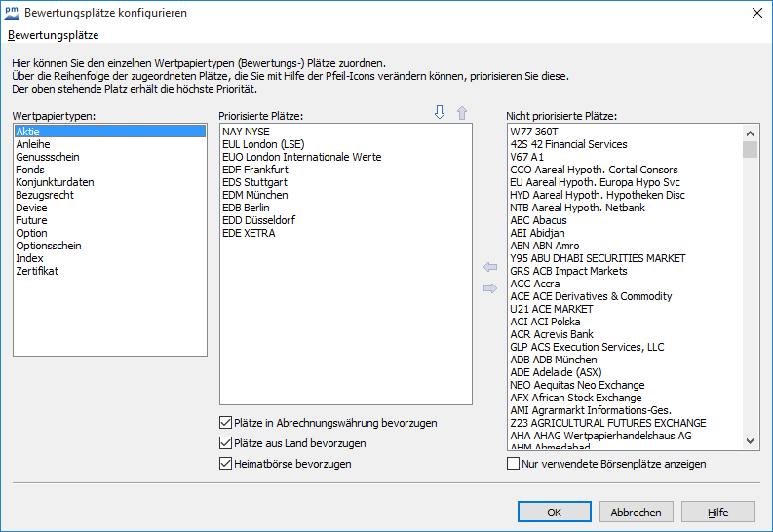Select 'Anleihe' in Wertpapiertypen list
Image resolution: width=773 pixels, height=532 pixels.
[33, 144]
